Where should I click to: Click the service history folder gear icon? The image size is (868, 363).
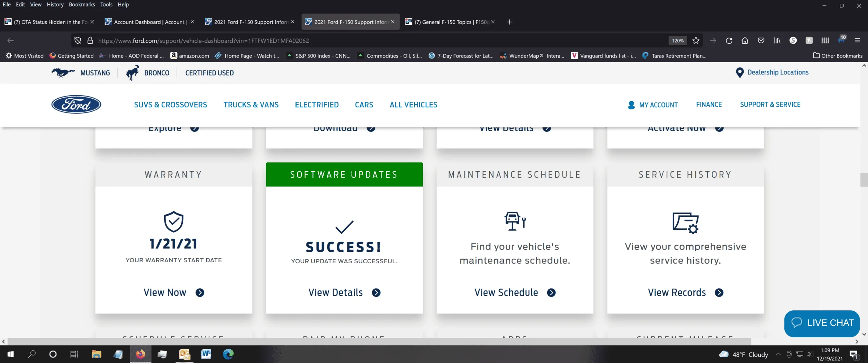[685, 223]
